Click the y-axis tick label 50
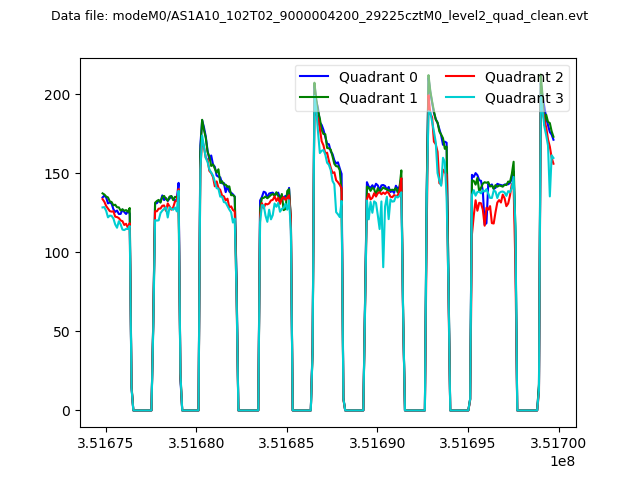The image size is (640, 480). coord(64,332)
